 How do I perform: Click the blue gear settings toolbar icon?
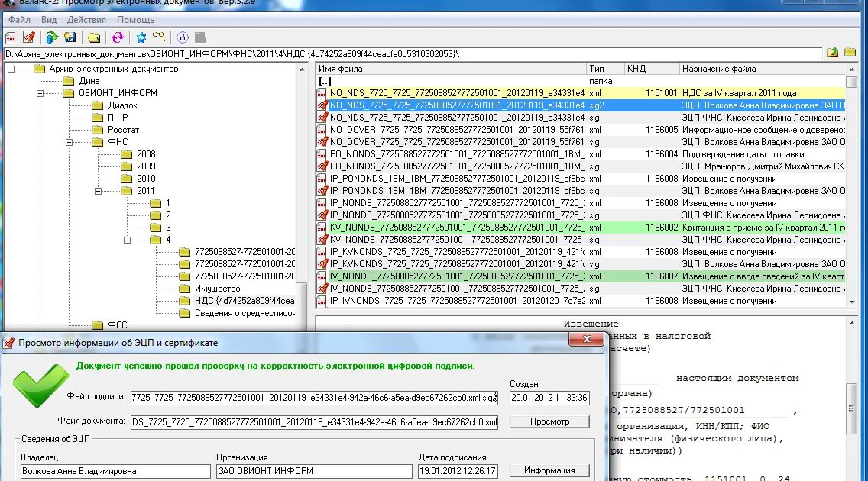141,37
